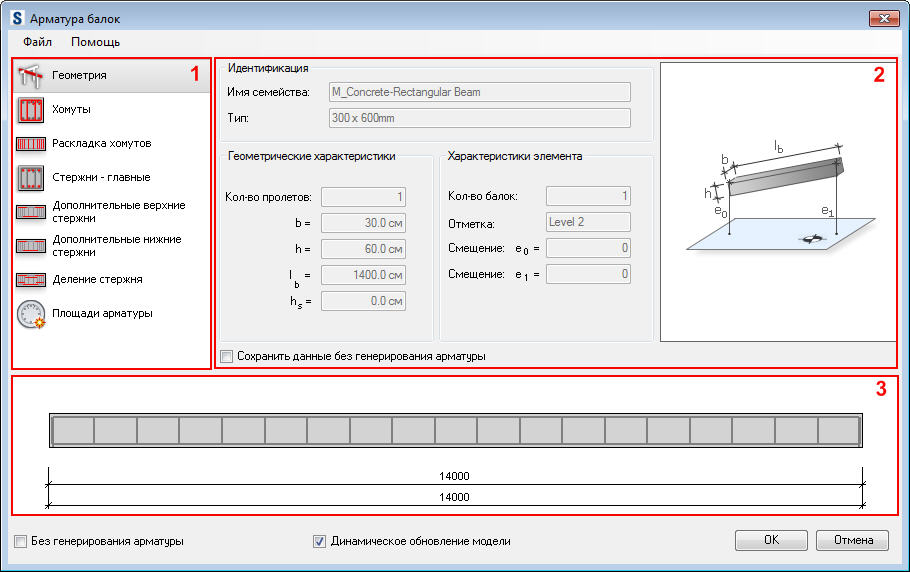Select the Стержни - главные icon
Viewport: 910px width, 572px height.
pyautogui.click(x=30, y=178)
